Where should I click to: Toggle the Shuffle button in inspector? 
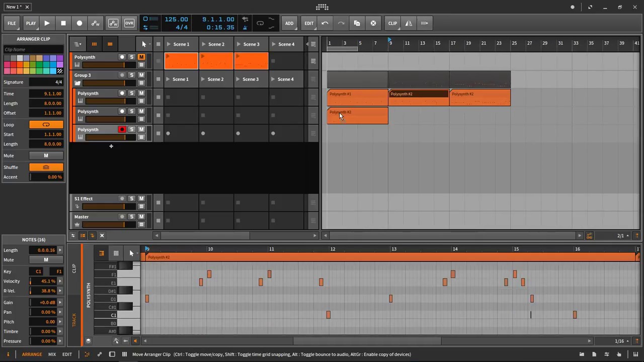[46, 167]
